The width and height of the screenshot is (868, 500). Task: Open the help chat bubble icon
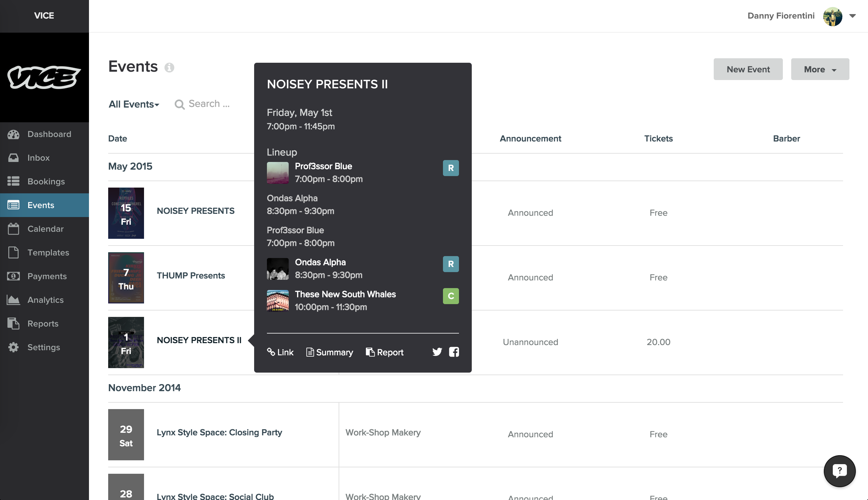839,471
